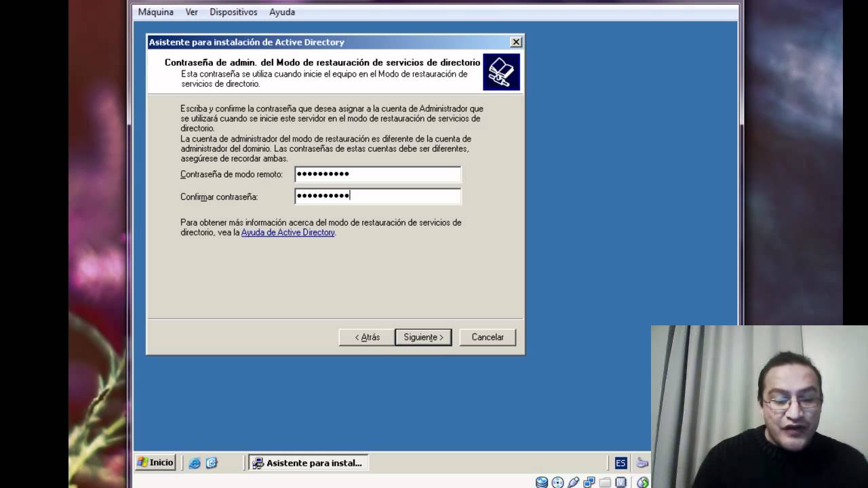Click the Siguiente button
The height and width of the screenshot is (488, 868).
423,337
